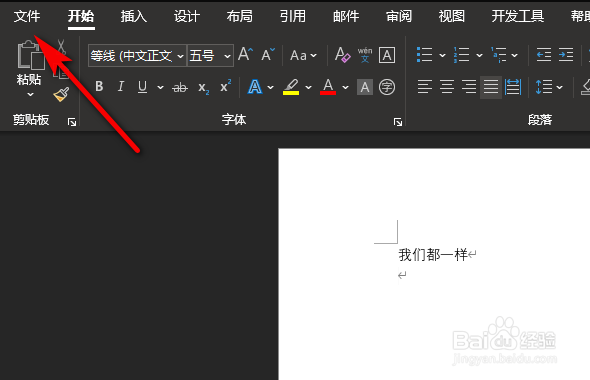Switch to the 审阅 (Review) tab
Image resolution: width=590 pixels, height=380 pixels.
pos(399,16)
